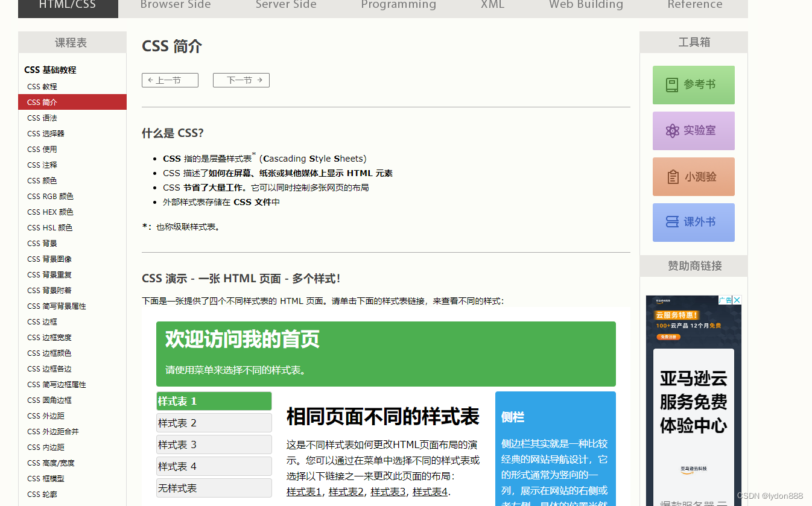Open the 课外书 toolbox icon
This screenshot has width=812, height=506.
pos(693,223)
